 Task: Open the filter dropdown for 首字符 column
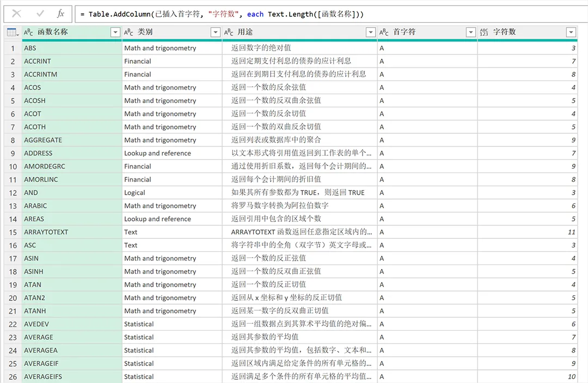tap(471, 32)
